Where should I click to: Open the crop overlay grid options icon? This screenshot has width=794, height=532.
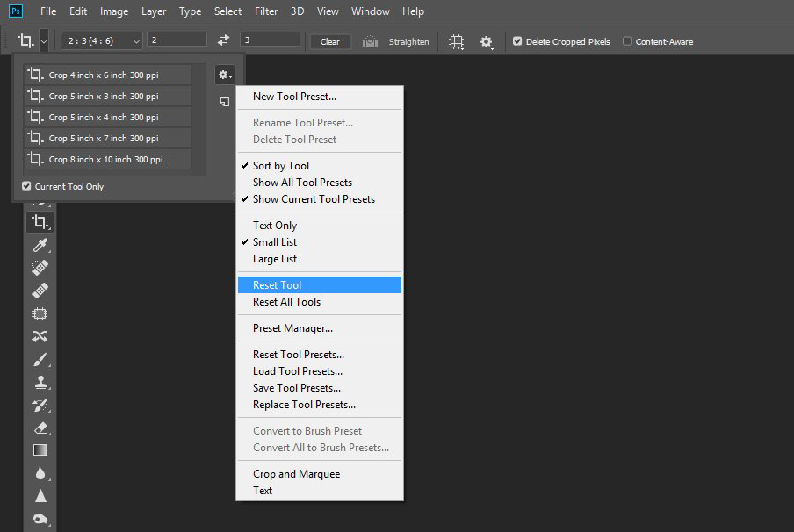[x=455, y=40]
